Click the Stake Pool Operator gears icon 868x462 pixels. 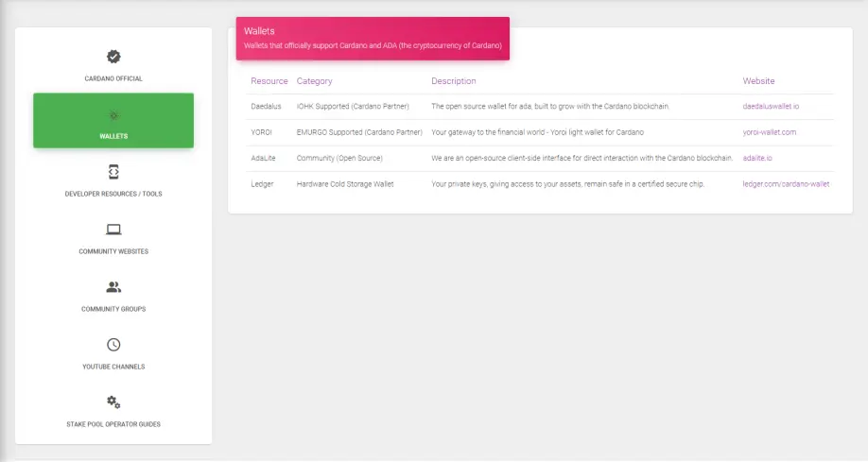[113, 402]
